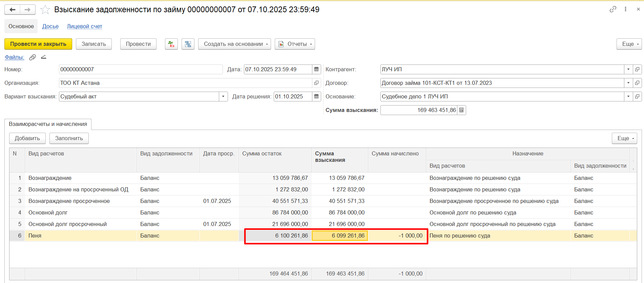Viewport: 644px width, 283px height.
Task: Open the table's Еще menu
Action: tap(624, 138)
